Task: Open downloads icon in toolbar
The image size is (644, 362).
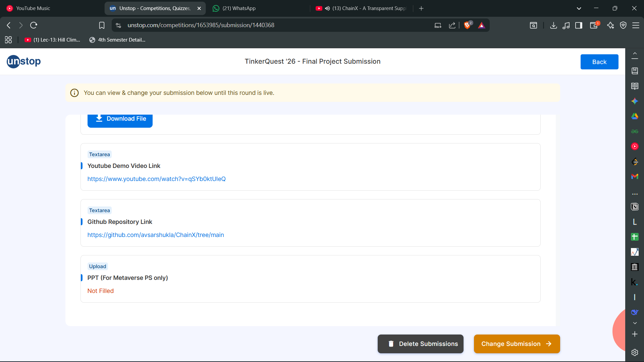Action: [x=553, y=25]
